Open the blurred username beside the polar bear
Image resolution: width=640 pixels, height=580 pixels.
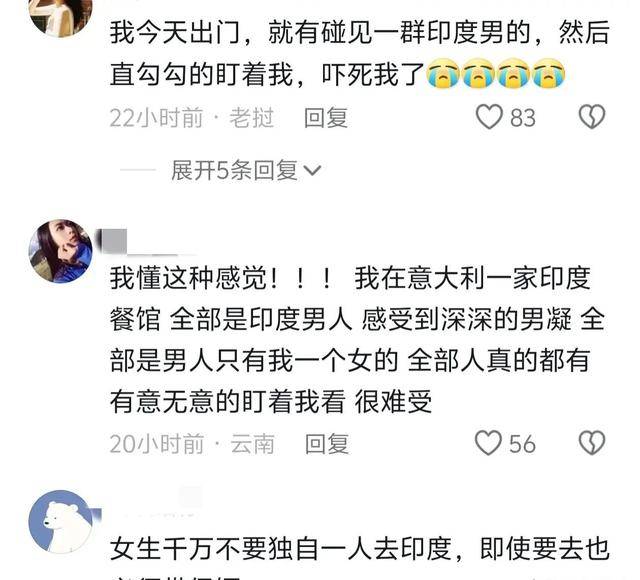coord(149,506)
